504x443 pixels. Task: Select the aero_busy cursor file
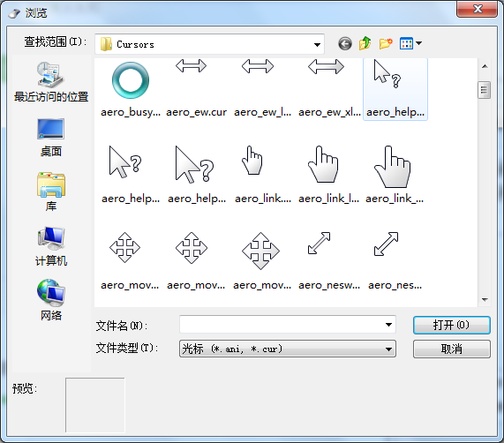pyautogui.click(x=131, y=88)
